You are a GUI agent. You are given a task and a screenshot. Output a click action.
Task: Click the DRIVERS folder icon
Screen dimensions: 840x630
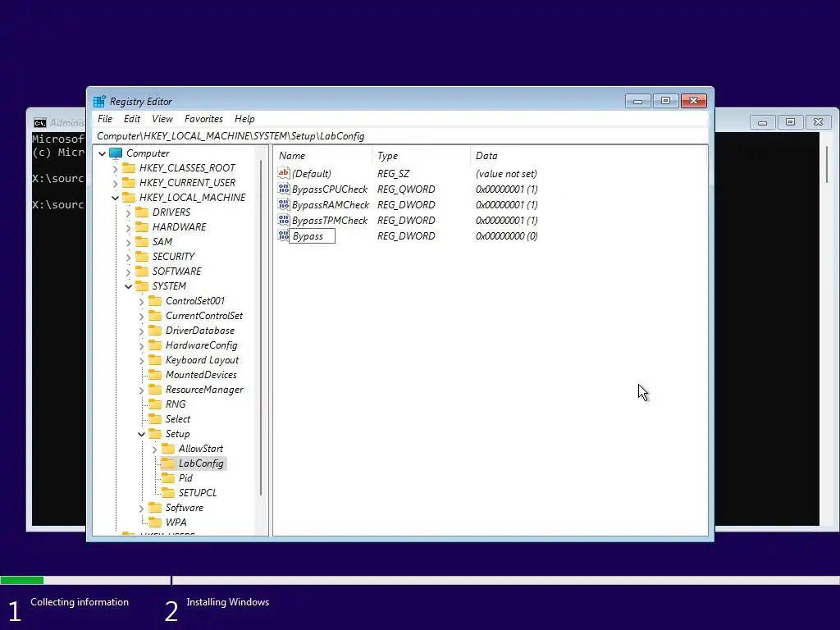[x=142, y=212]
